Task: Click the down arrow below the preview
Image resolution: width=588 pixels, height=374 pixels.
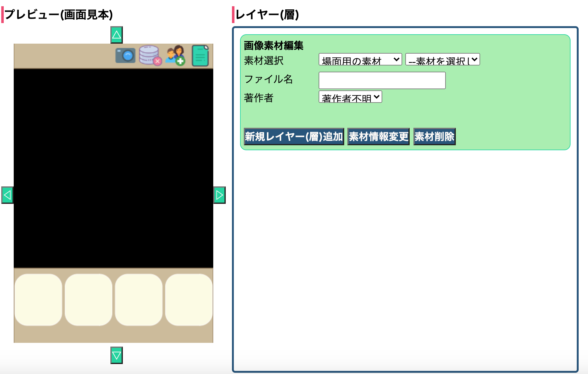Action: (117, 355)
